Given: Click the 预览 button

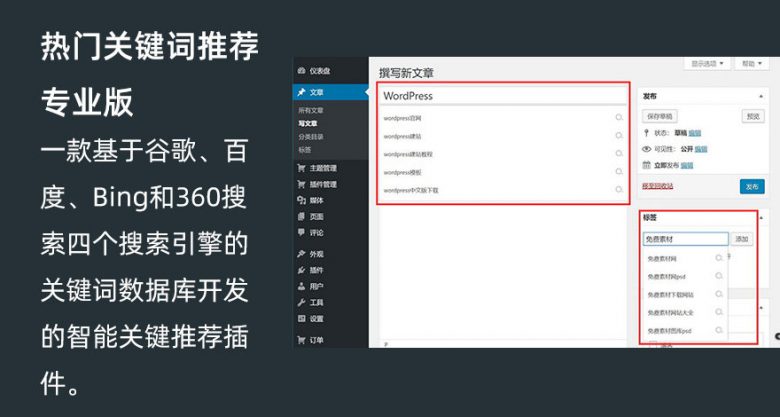Looking at the screenshot, I should coord(753,116).
